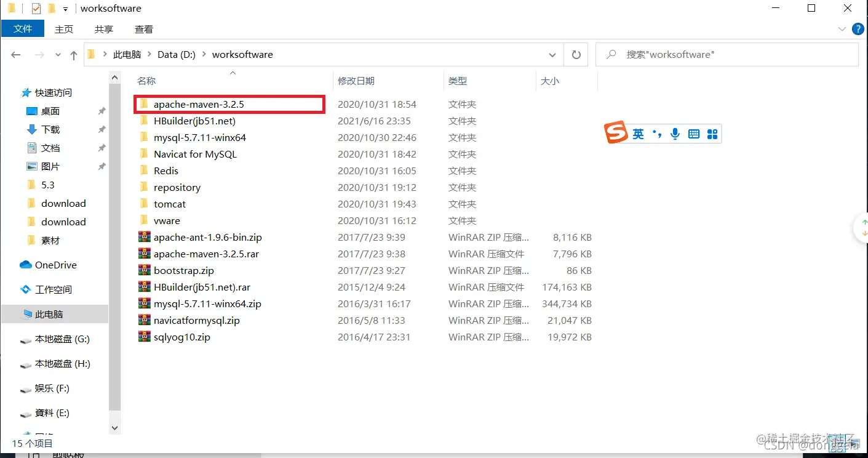
Task: Open the apache-maven-3.2.5 folder icon
Action: pos(144,104)
